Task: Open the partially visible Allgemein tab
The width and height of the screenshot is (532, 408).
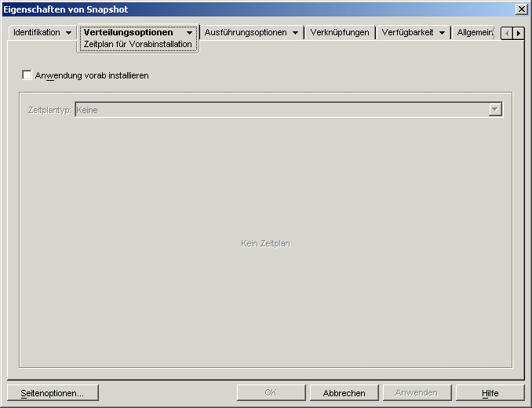Action: click(x=474, y=32)
